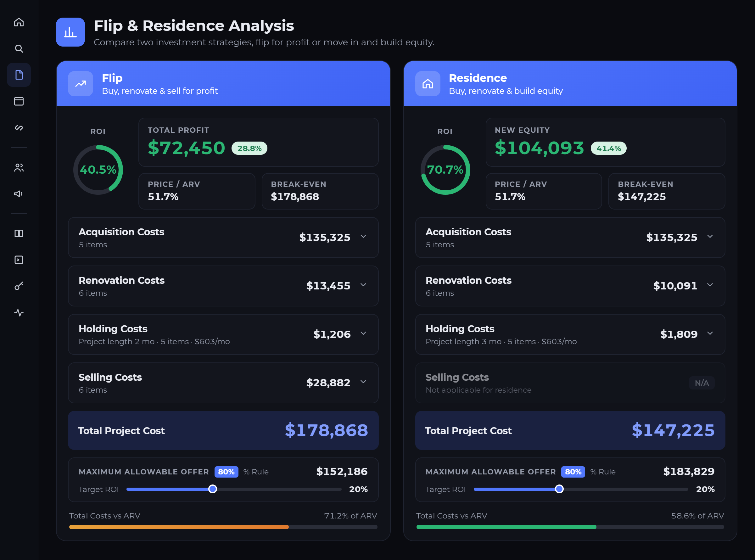This screenshot has width=755, height=560.
Task: Click the Residence Total Costs vs ARV bar
Action: [570, 527]
